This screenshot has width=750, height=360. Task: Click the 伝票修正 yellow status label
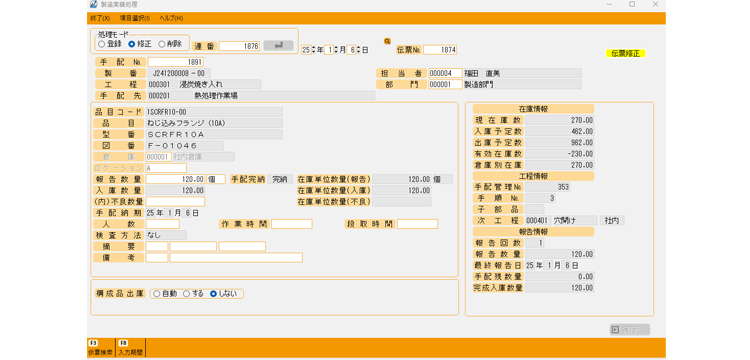point(626,54)
